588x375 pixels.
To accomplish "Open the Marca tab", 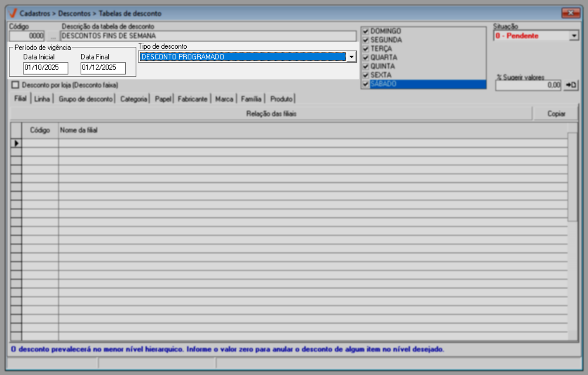I will click(x=224, y=99).
